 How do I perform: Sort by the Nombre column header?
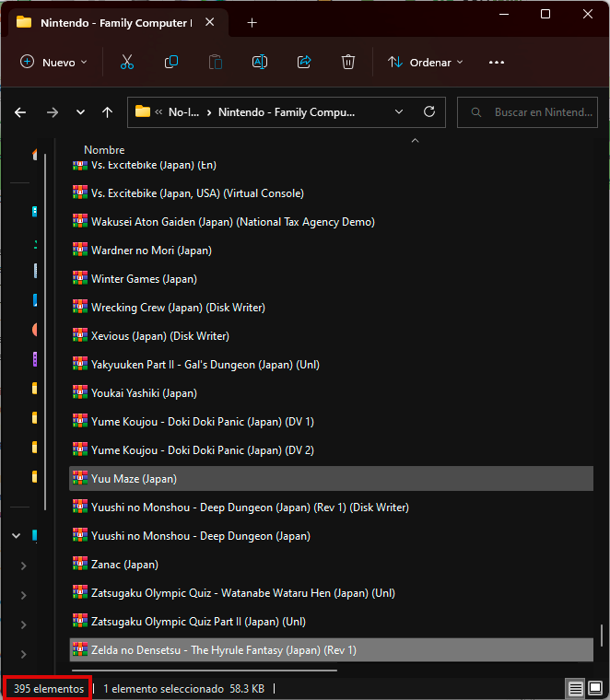tap(104, 149)
